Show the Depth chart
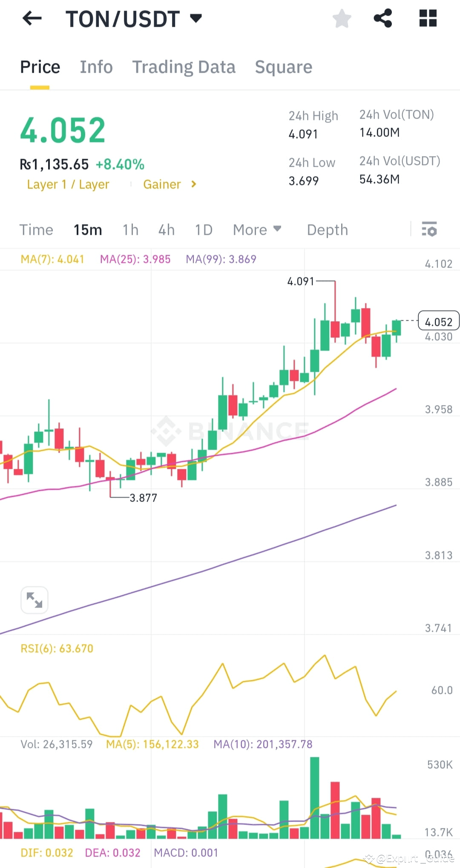The image size is (460, 868). pyautogui.click(x=328, y=230)
